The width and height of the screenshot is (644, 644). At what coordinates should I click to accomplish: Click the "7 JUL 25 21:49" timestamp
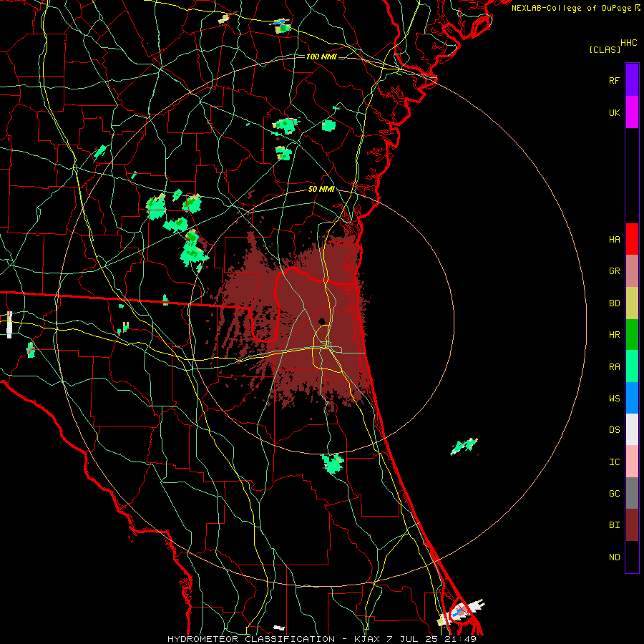[x=432, y=639]
